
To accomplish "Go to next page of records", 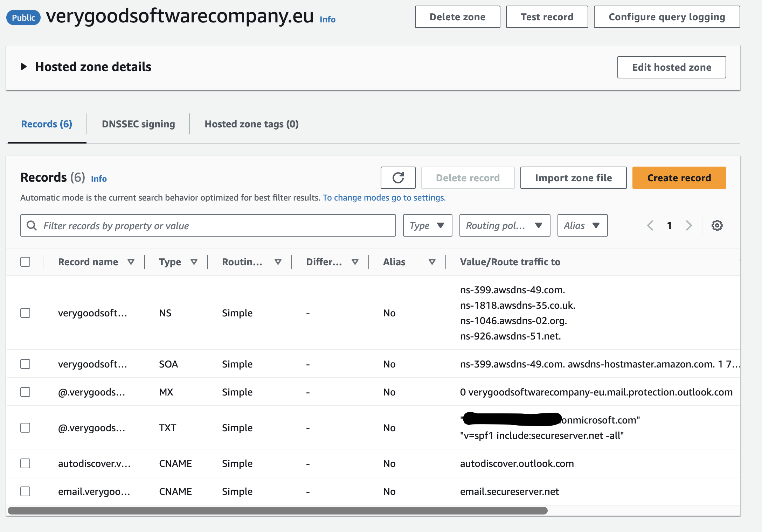I will (x=689, y=225).
